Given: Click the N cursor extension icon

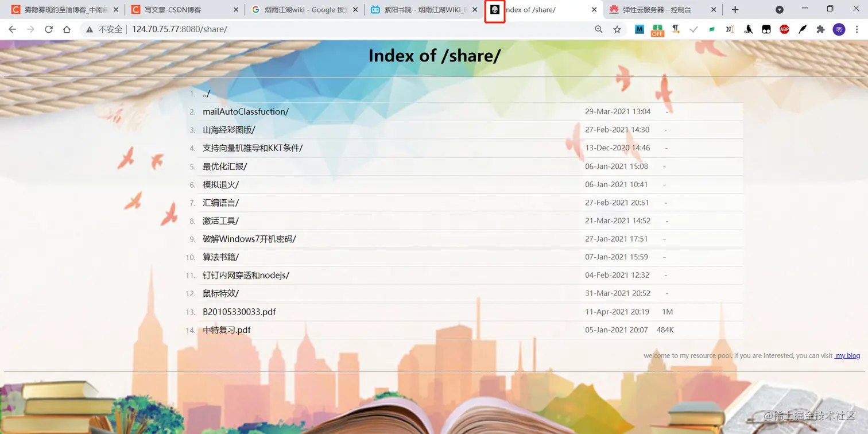Looking at the screenshot, I should pos(730,29).
